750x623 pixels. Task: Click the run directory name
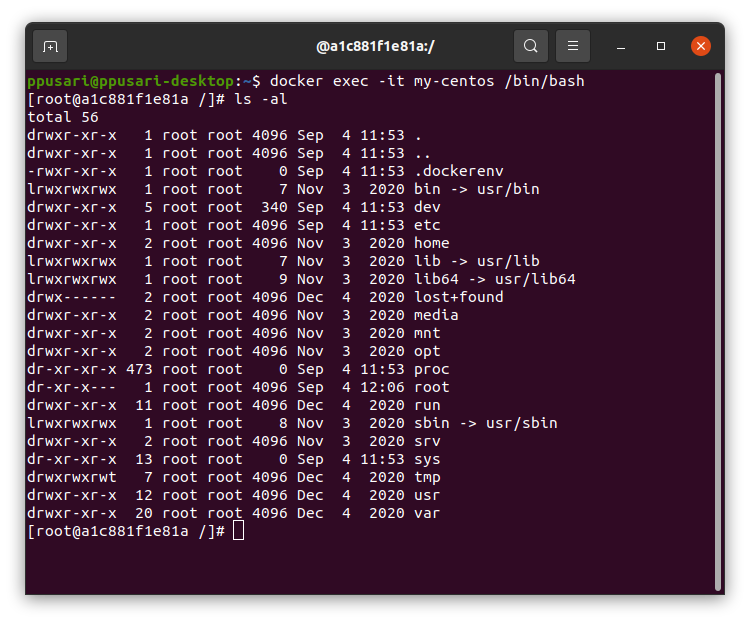(x=427, y=405)
